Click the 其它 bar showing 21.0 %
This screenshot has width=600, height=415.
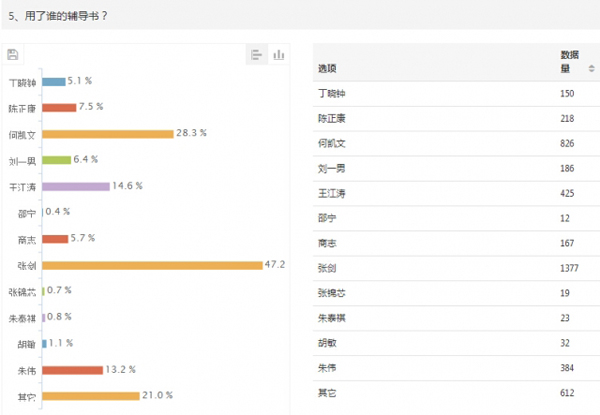coord(91,396)
